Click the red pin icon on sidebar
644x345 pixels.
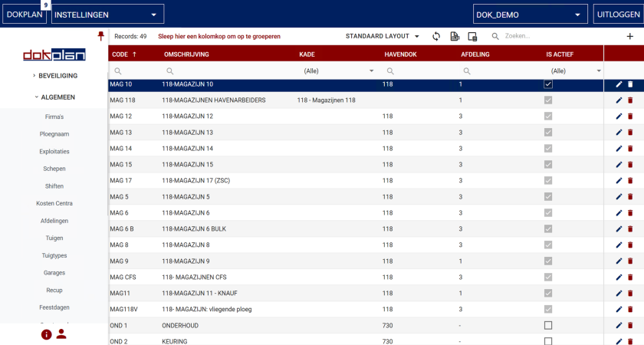click(x=100, y=36)
